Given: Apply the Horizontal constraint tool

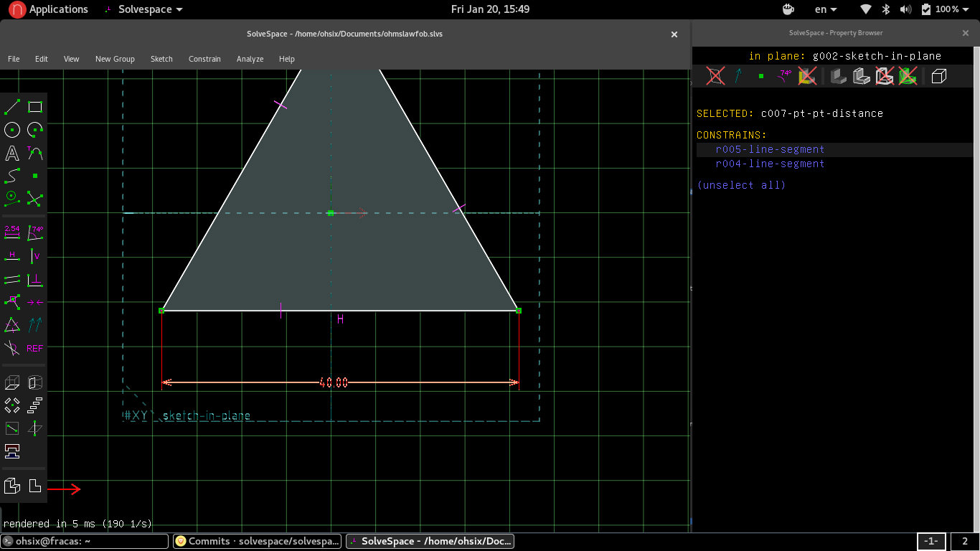Looking at the screenshot, I should click(x=11, y=255).
